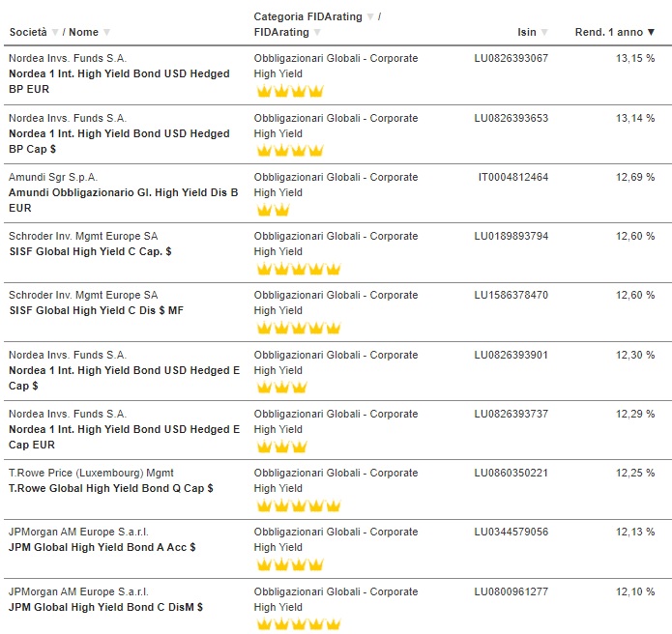Select ISIN LU0189893794

[x=511, y=236]
